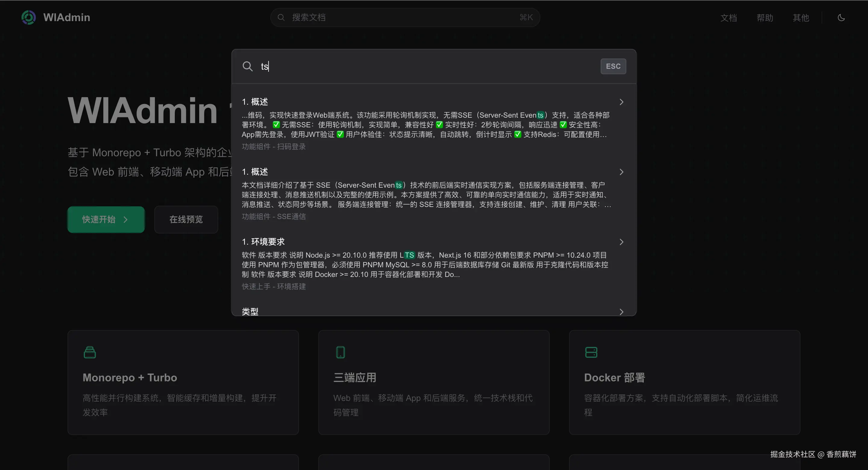
Task: Click the 搜索文档 search box in header
Action: click(x=405, y=17)
